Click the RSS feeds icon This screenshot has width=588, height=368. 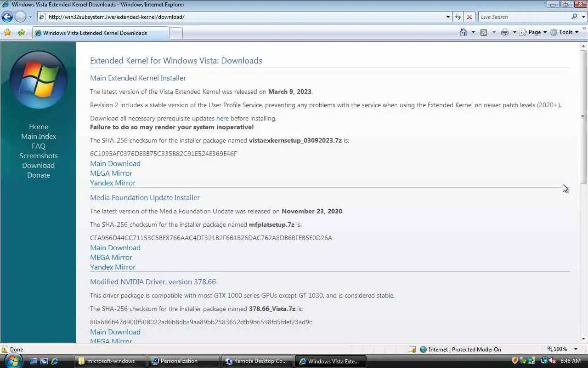pyautogui.click(x=484, y=32)
